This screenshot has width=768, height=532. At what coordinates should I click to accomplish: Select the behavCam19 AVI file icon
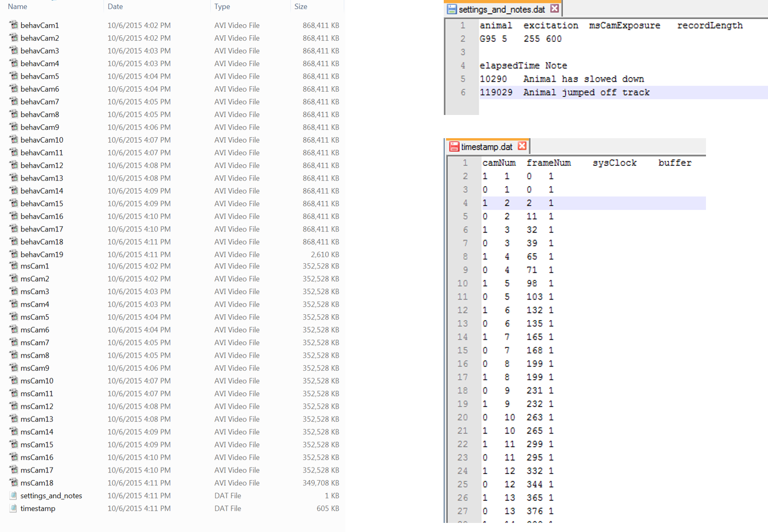14,254
